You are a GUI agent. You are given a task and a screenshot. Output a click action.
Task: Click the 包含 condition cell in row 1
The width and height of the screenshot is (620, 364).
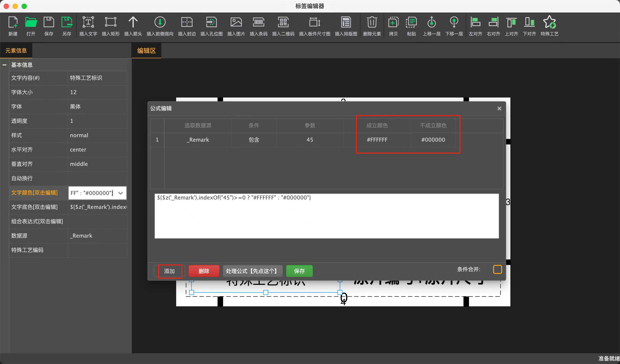(x=254, y=140)
